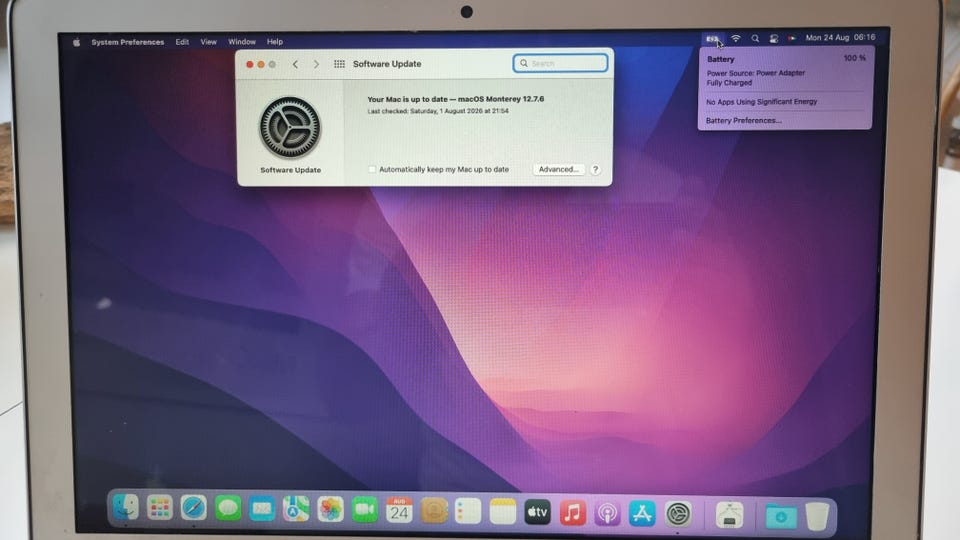This screenshot has height=540, width=960.
Task: Close the Software Update window
Action: pyautogui.click(x=249, y=64)
